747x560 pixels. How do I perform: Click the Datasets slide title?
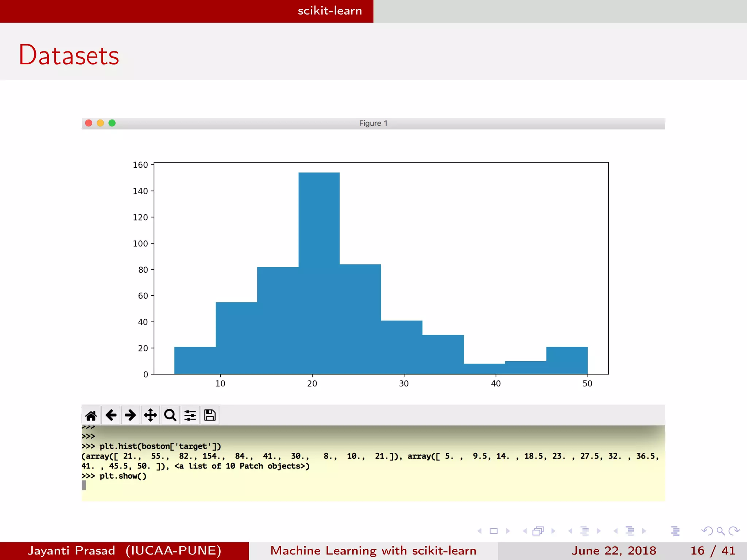click(69, 55)
